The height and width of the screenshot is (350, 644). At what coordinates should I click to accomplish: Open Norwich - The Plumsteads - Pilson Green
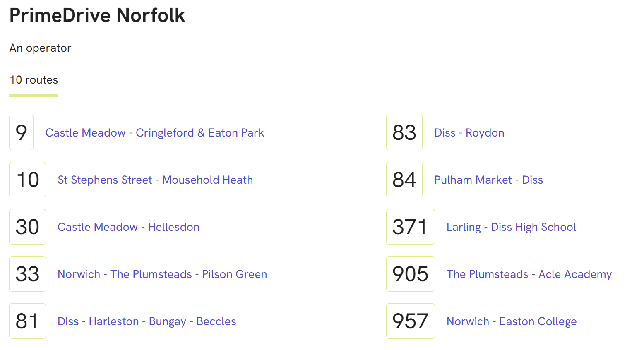tap(162, 274)
